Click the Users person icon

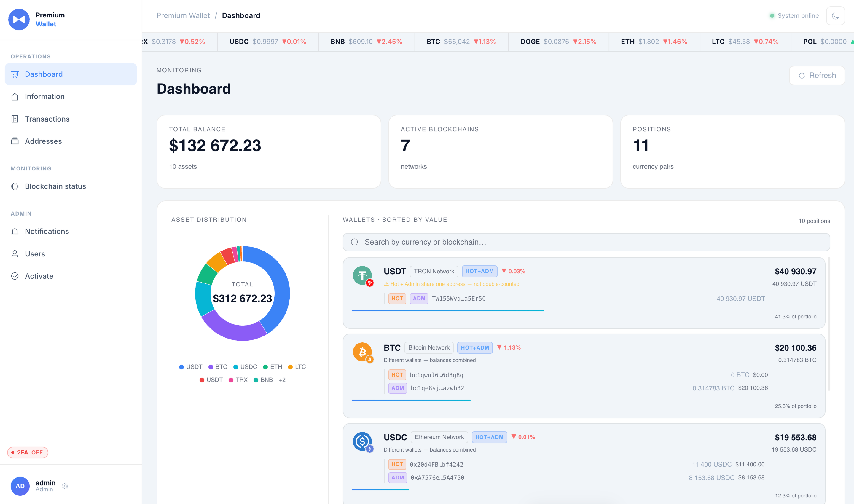click(x=15, y=254)
